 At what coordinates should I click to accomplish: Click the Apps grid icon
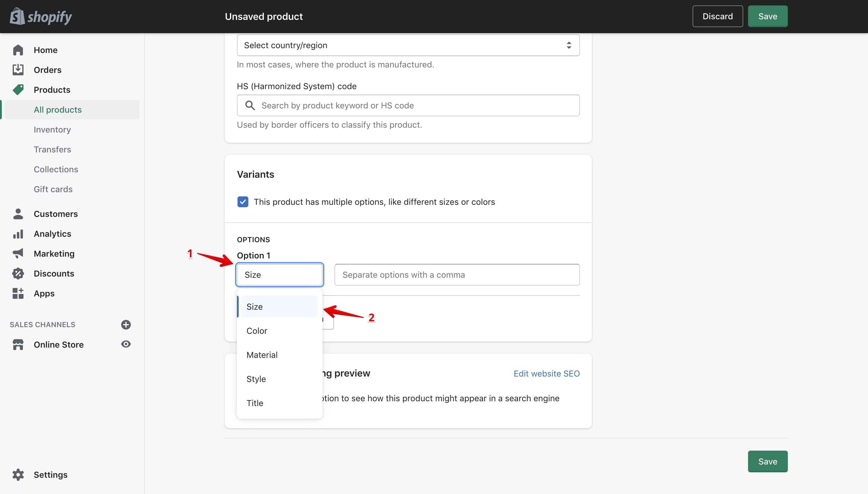pyautogui.click(x=18, y=293)
